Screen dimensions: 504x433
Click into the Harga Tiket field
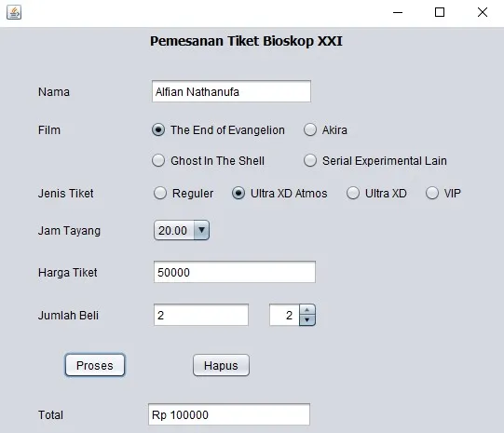(x=235, y=272)
